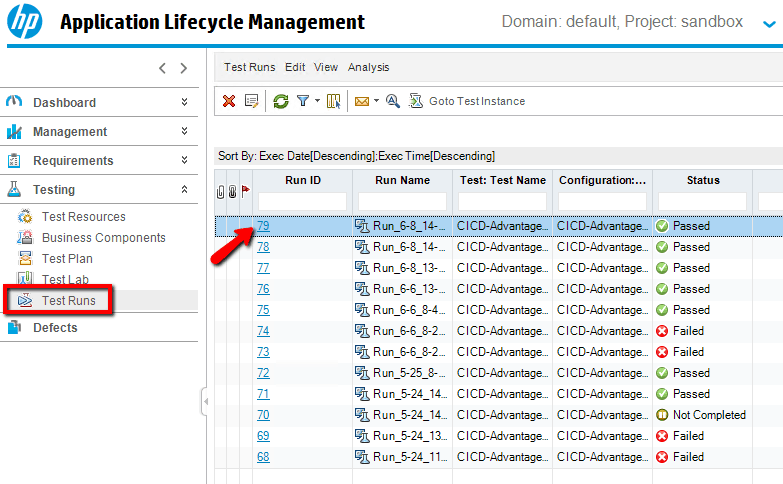This screenshot has height=484, width=783.
Task: Open test run details icon
Action: pos(252,101)
